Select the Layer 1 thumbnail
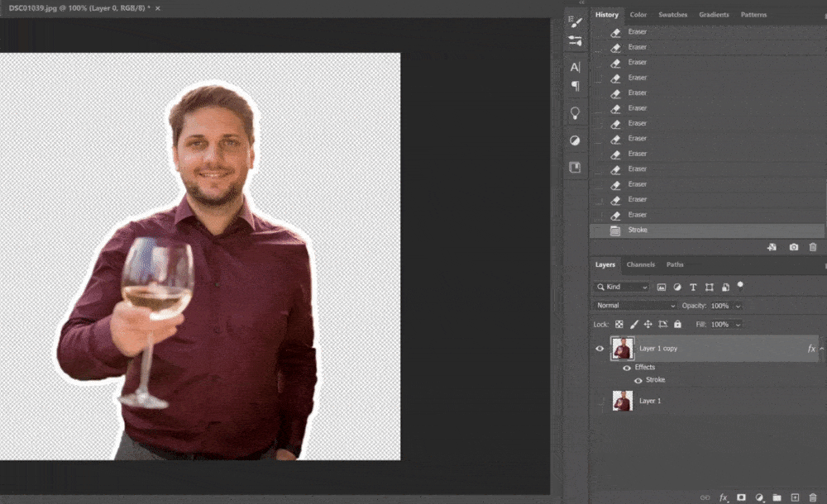The height and width of the screenshot is (504, 827). pos(622,401)
